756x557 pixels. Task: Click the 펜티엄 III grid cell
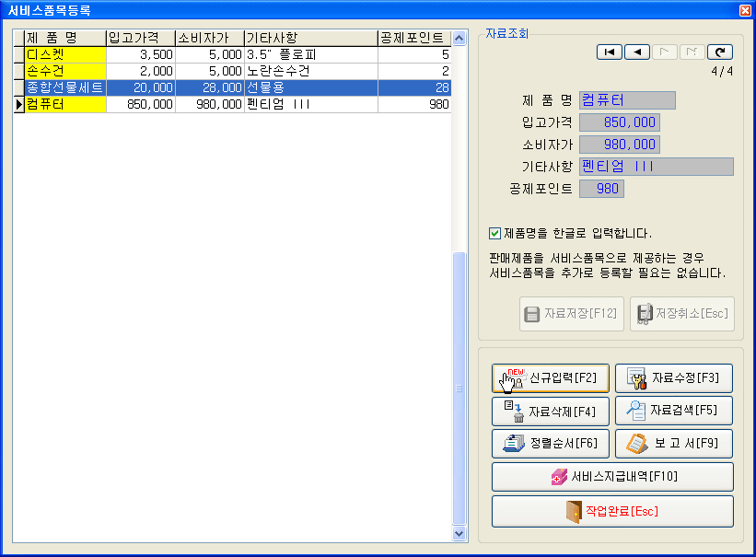coord(311,104)
